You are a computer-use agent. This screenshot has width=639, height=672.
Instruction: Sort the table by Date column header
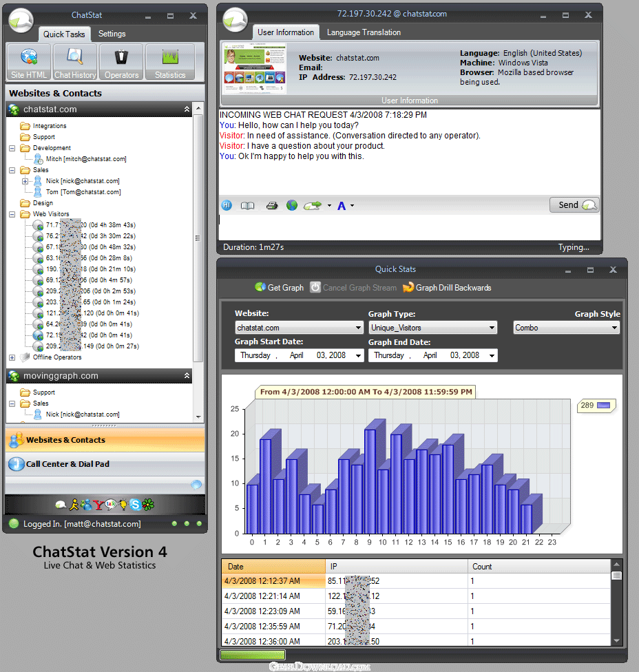coord(273,567)
